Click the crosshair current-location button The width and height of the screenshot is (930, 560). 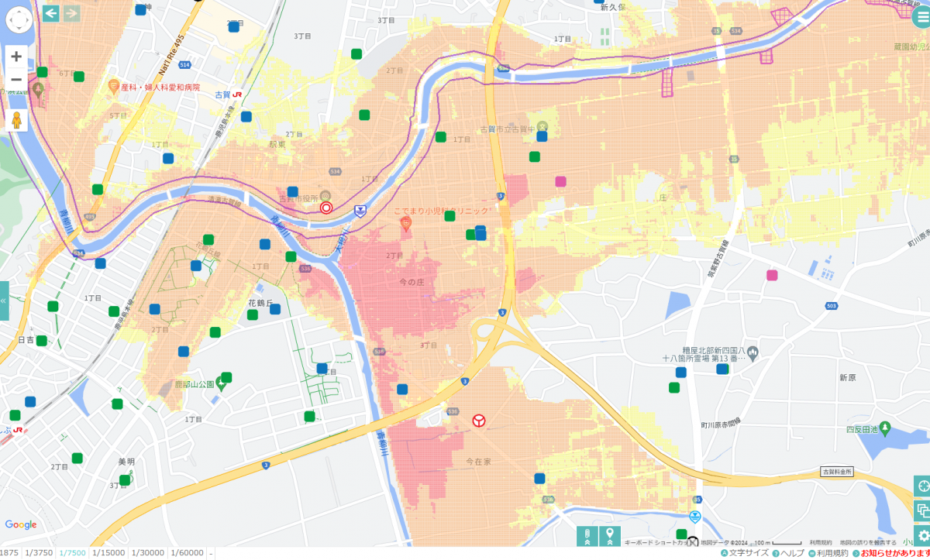(x=922, y=486)
